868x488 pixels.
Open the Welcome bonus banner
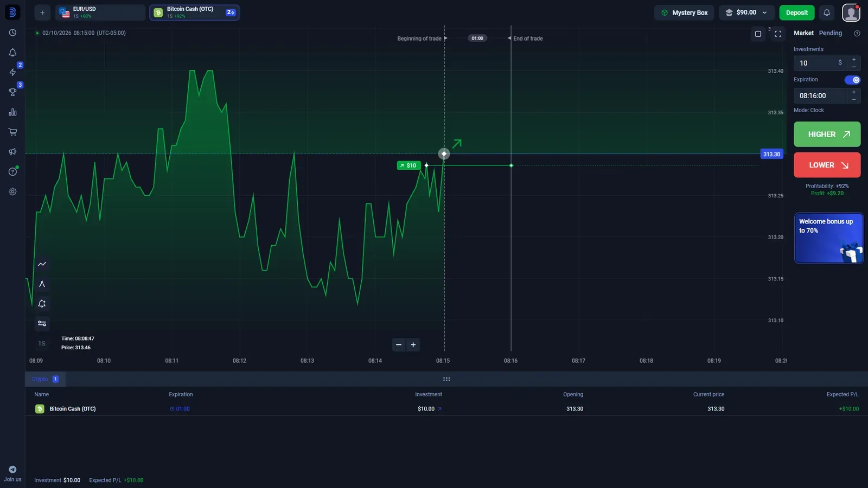click(x=828, y=238)
